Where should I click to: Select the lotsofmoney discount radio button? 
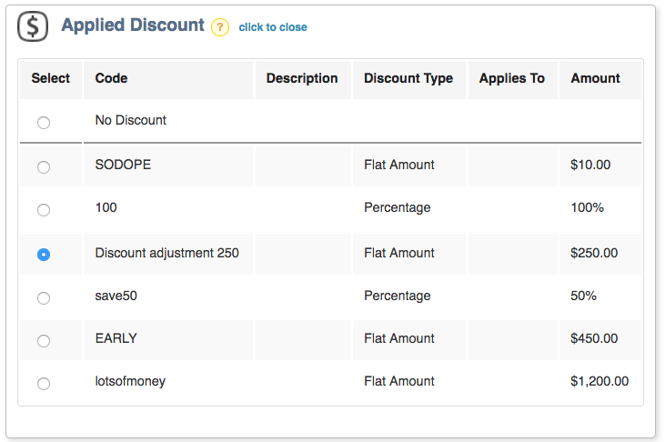[43, 383]
